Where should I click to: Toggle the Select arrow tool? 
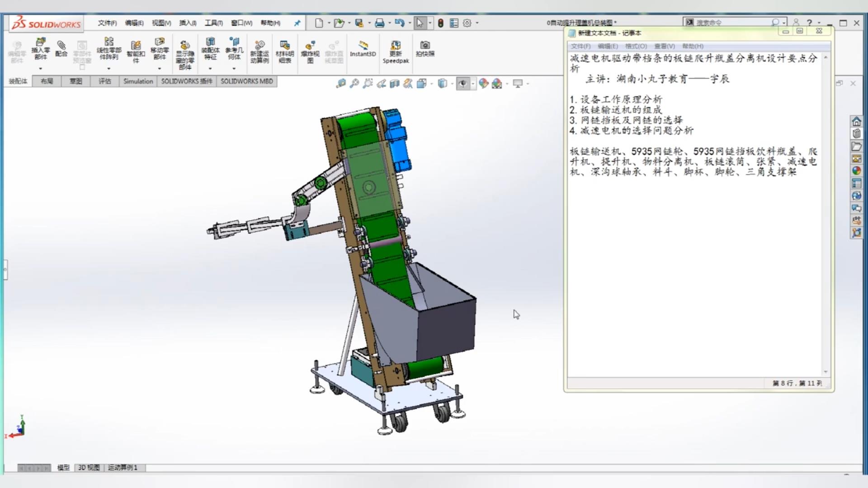point(420,23)
